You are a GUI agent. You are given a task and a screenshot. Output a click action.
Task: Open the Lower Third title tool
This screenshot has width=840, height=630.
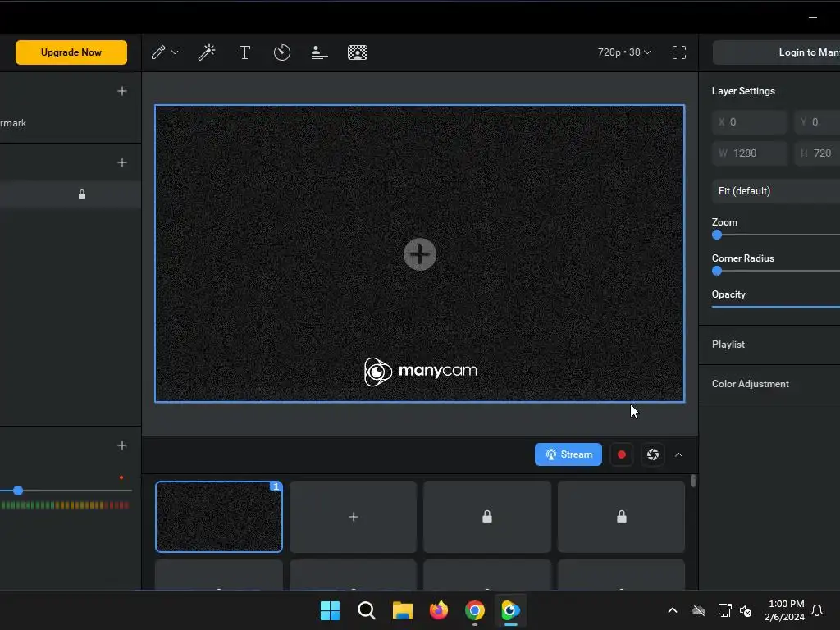pos(319,52)
